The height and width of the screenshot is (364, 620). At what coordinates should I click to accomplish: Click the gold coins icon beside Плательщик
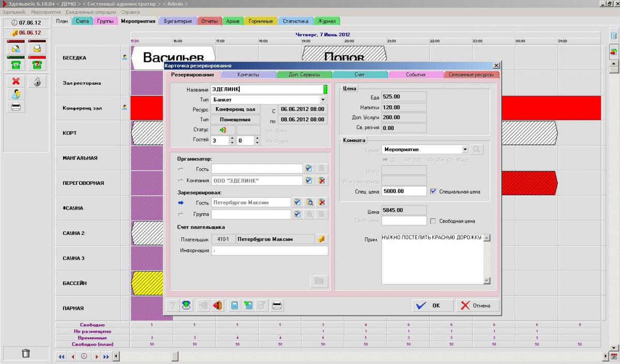pyautogui.click(x=321, y=239)
